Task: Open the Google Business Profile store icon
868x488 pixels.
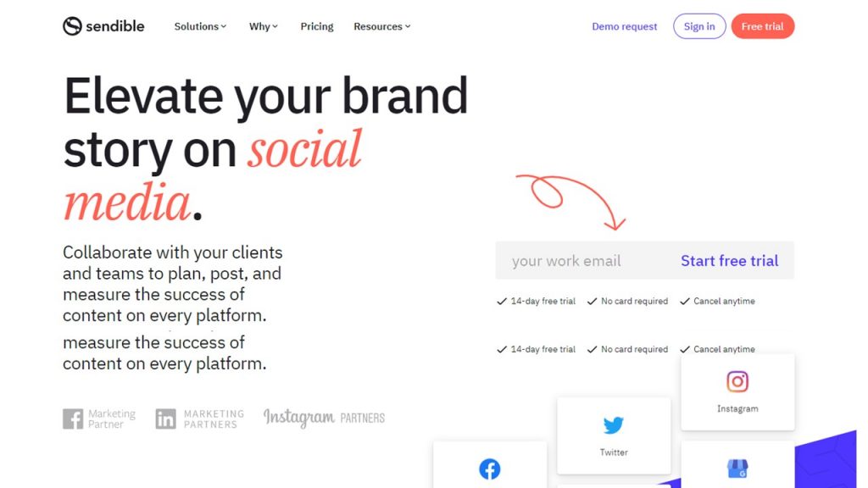Action: (737, 469)
